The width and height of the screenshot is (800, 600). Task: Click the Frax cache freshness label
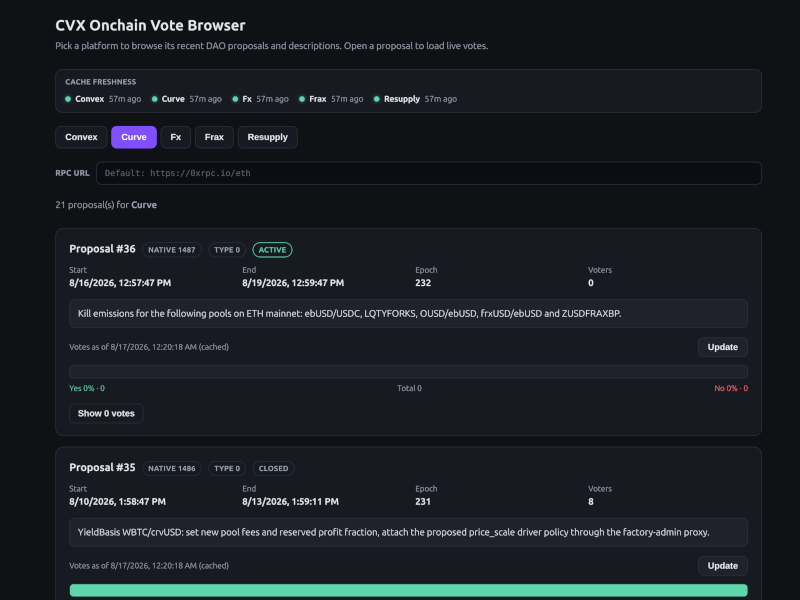pos(318,99)
